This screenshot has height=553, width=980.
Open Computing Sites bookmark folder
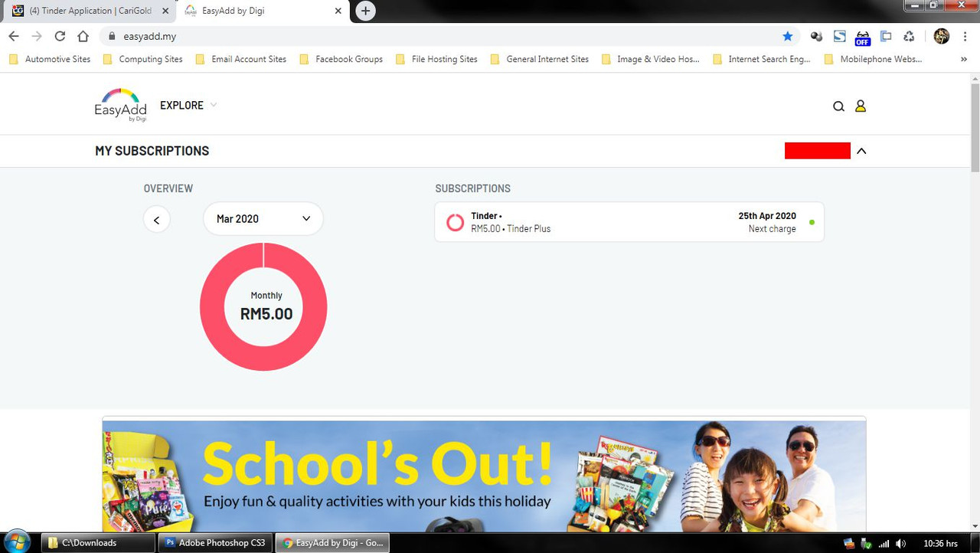click(x=143, y=59)
